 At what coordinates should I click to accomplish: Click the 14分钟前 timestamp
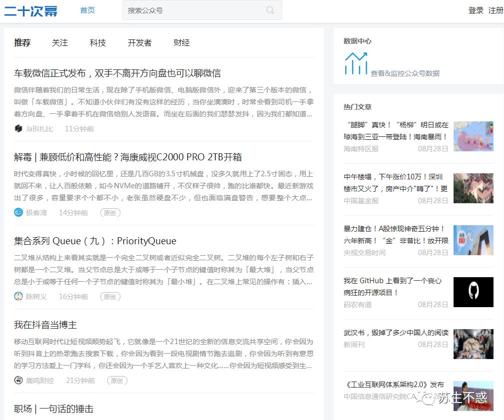73,213
